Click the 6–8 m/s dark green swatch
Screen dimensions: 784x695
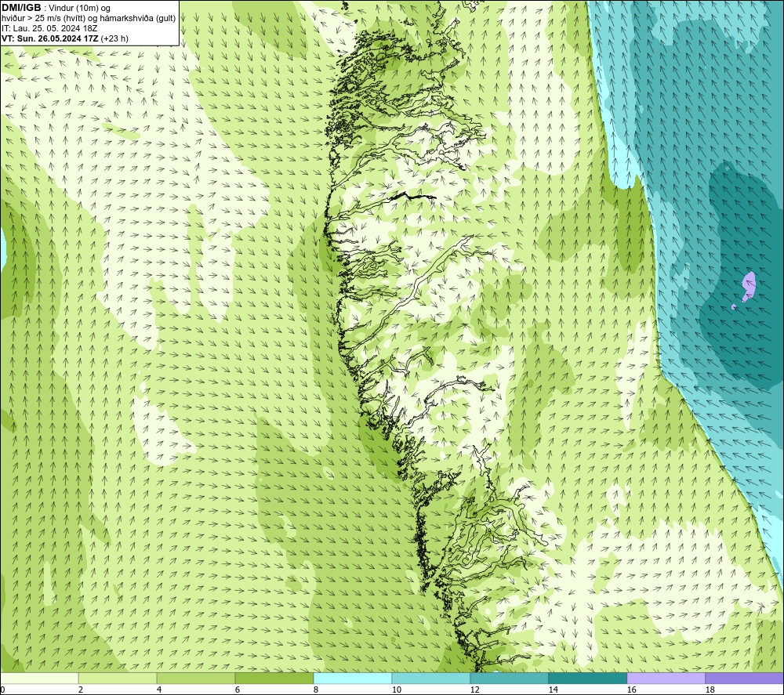tap(274, 678)
